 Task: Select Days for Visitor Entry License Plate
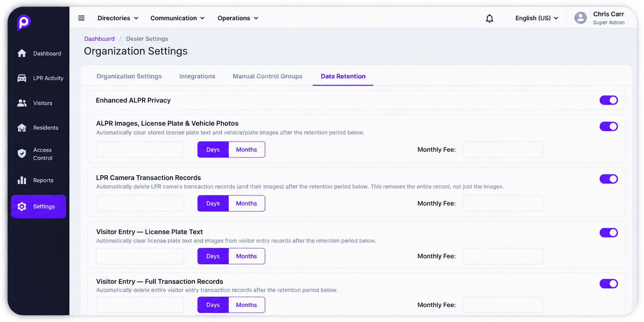(213, 256)
